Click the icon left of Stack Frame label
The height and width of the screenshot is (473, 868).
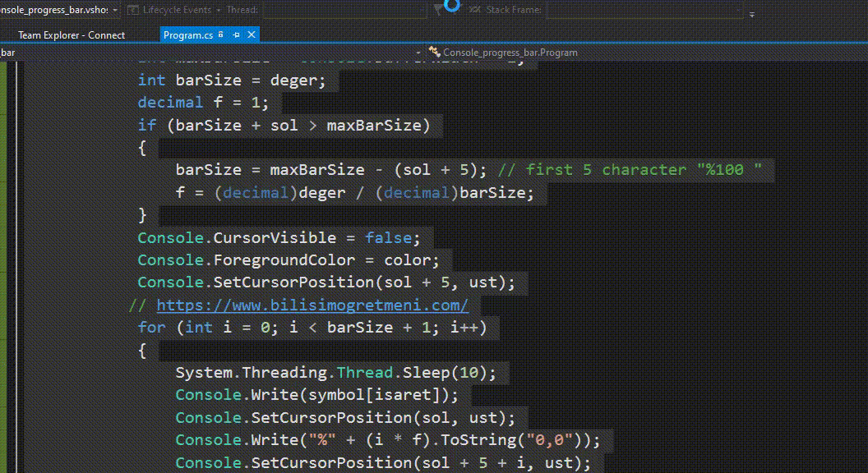(475, 10)
